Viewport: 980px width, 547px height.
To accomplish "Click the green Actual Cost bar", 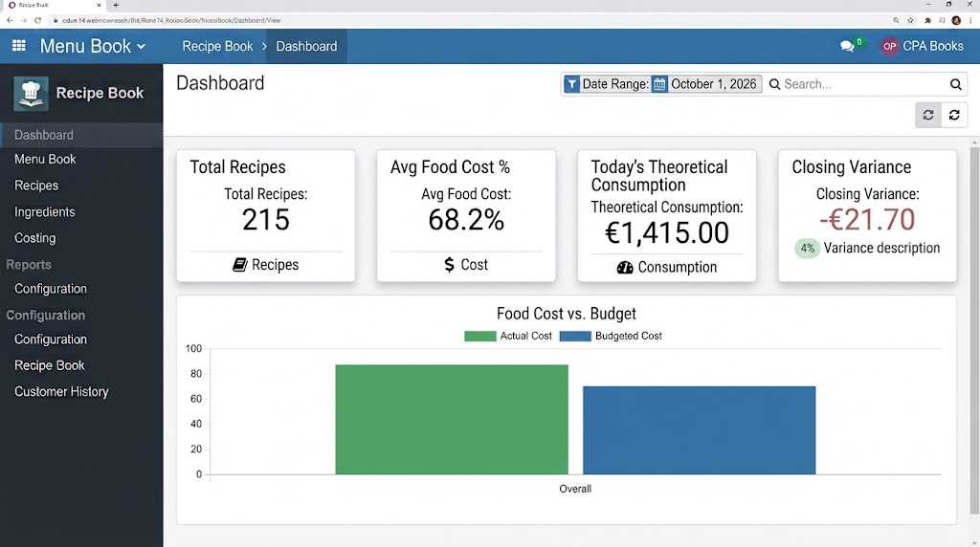I will tap(452, 420).
